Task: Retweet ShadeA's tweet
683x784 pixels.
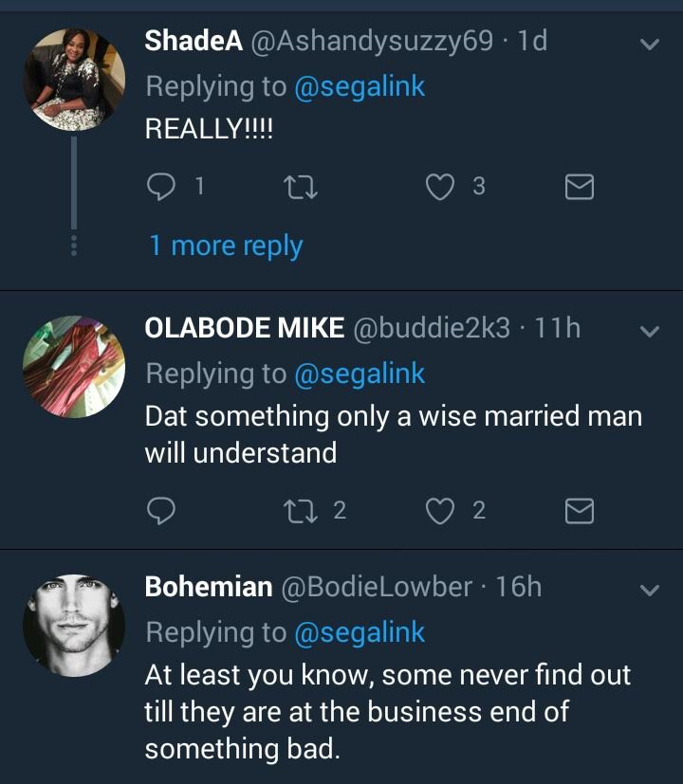Action: [x=301, y=188]
